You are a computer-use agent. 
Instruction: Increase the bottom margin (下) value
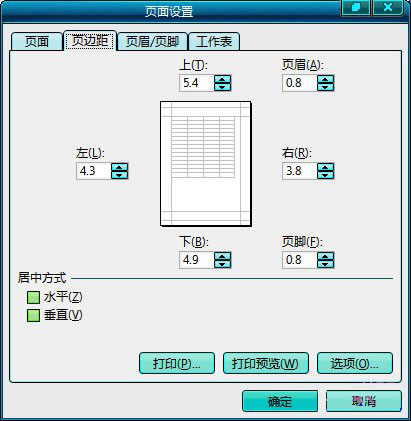(x=222, y=256)
